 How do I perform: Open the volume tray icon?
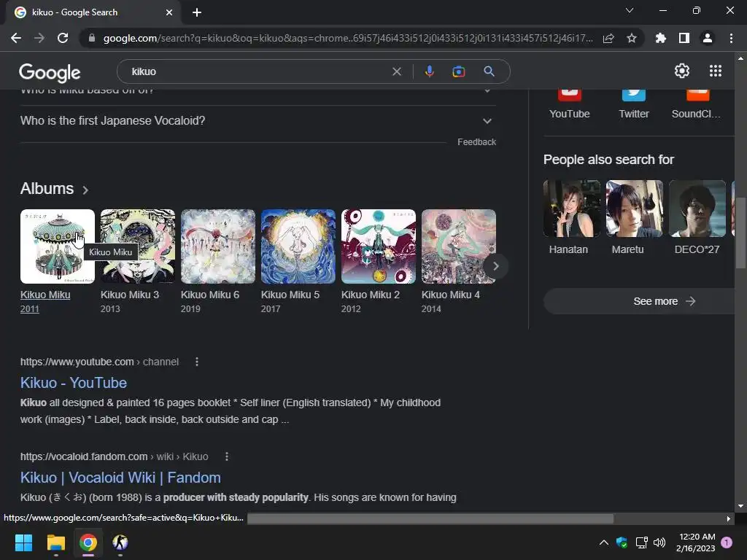point(659,542)
